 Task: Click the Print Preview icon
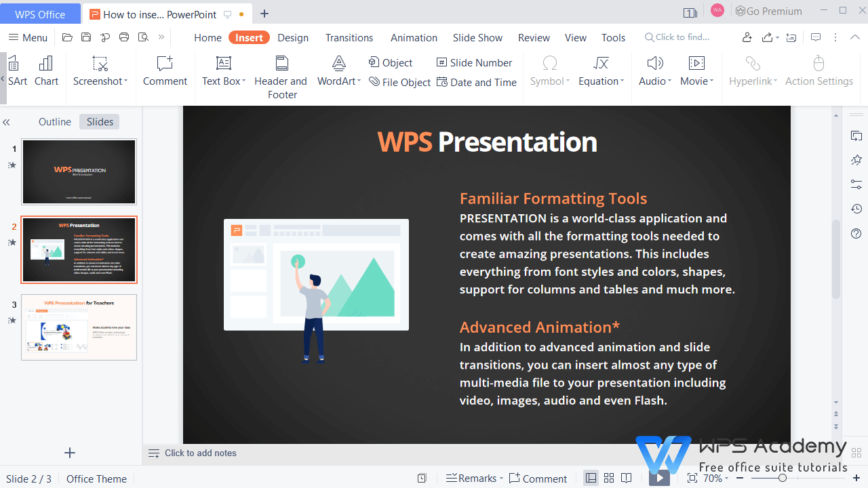tap(142, 37)
